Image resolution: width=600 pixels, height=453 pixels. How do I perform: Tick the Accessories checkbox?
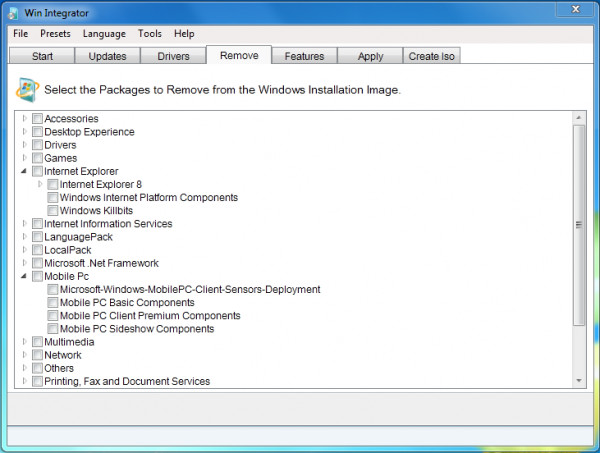(37, 119)
